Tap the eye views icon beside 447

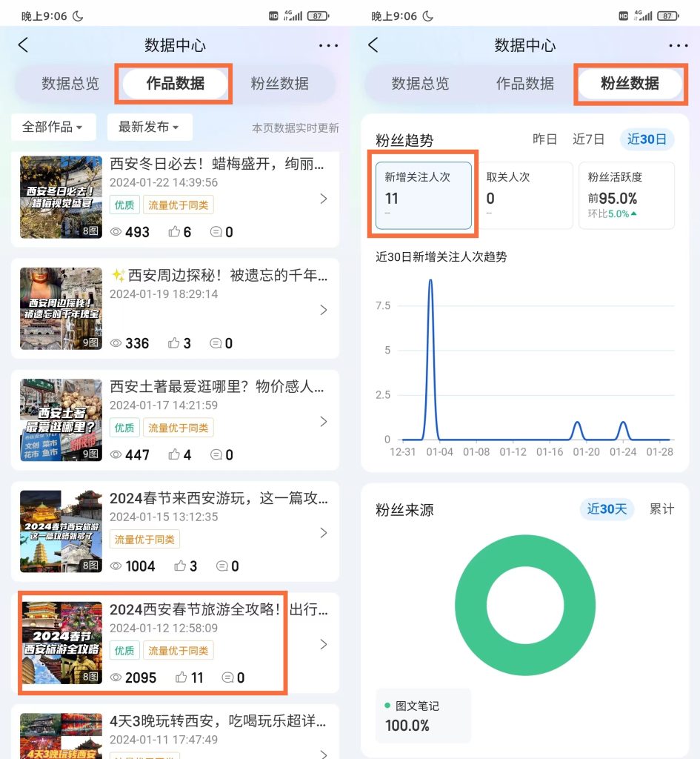click(x=116, y=454)
